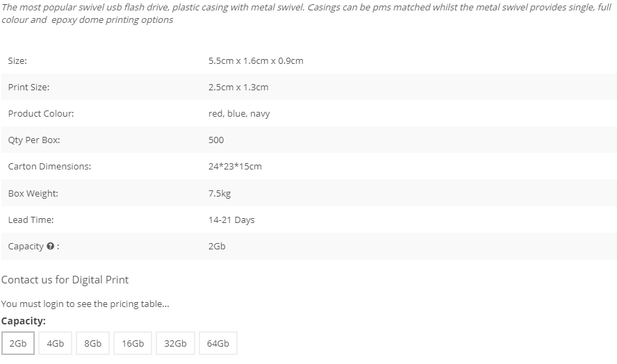
Task: Click the Qty Per Box value 500
Action: [216, 140]
